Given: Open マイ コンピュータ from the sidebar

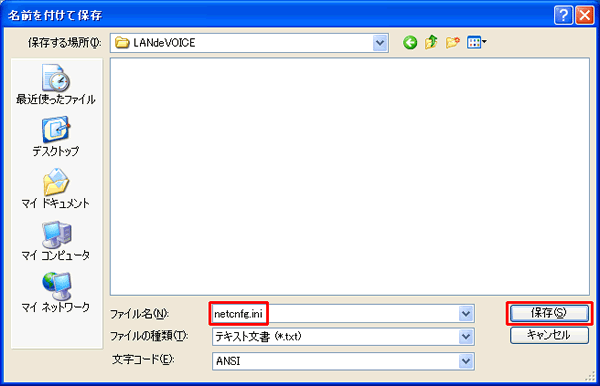Looking at the screenshot, I should tap(56, 240).
